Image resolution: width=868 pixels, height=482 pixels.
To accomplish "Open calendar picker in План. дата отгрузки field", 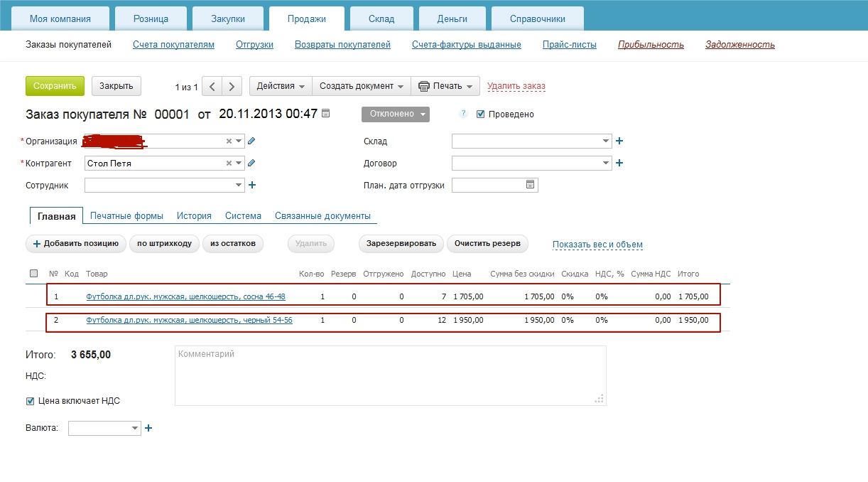I will pos(530,185).
